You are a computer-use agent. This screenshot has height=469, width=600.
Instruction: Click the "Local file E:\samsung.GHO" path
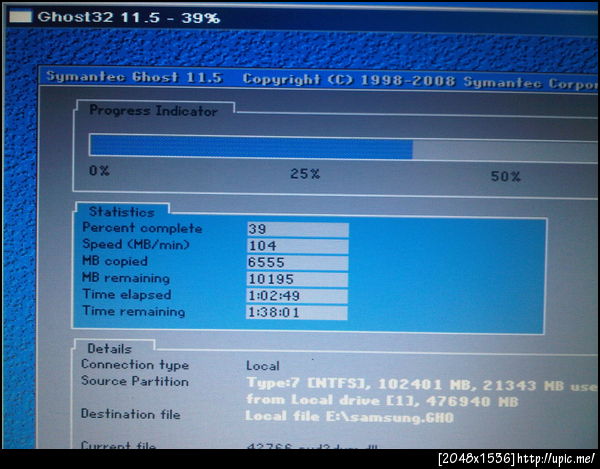pos(349,417)
